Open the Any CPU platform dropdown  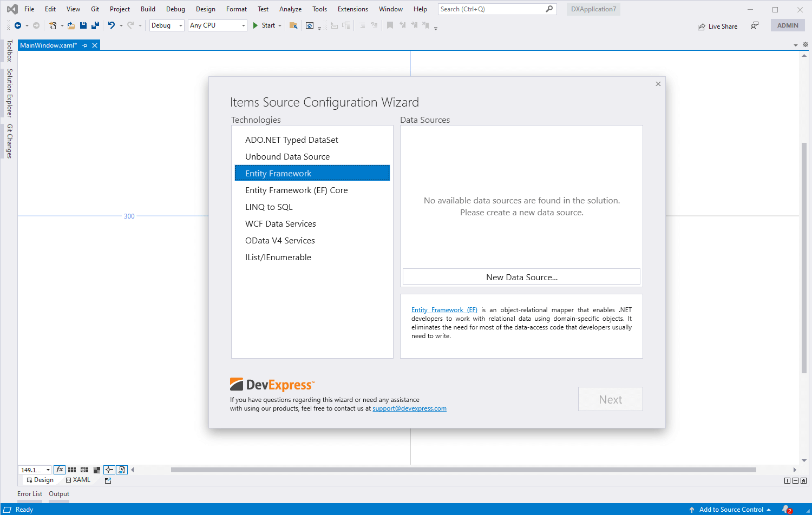[218, 25]
